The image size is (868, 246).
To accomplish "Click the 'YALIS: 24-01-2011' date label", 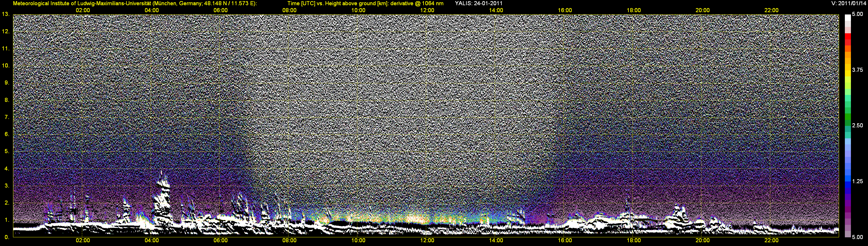I will [x=479, y=3].
